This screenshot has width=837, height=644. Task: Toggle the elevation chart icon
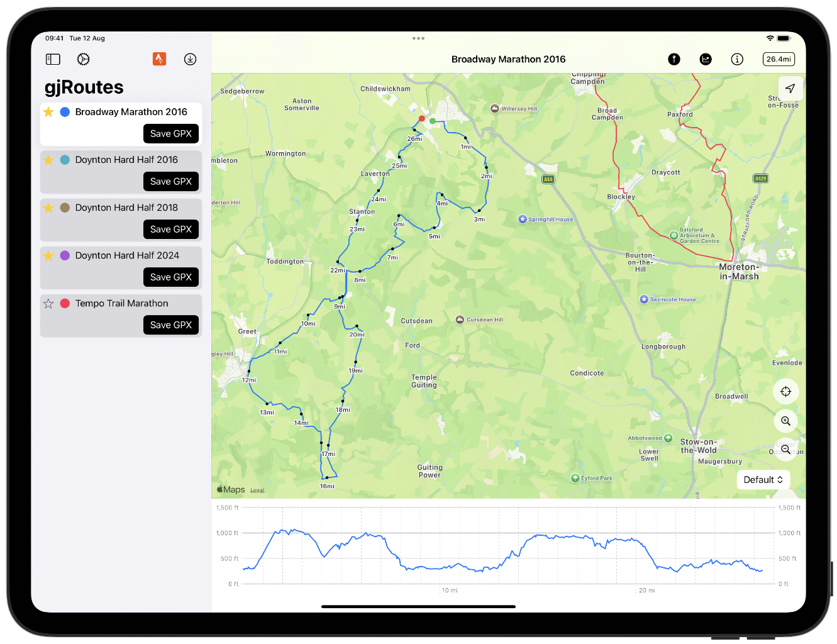(706, 59)
